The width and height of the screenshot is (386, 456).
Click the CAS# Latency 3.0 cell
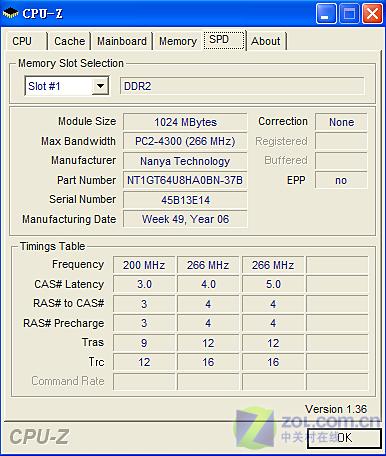pos(144,284)
